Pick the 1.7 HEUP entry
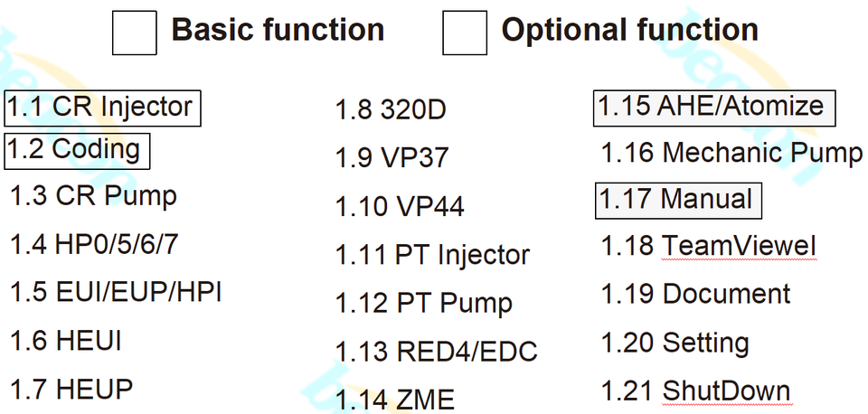 click(x=71, y=390)
